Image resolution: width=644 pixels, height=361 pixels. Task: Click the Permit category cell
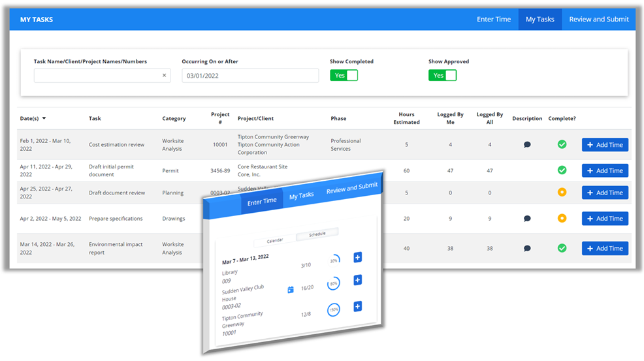170,170
